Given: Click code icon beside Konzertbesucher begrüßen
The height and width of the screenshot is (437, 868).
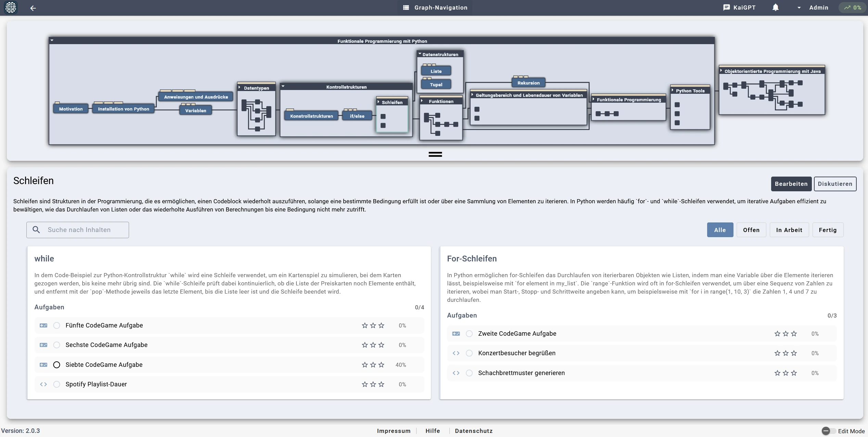Looking at the screenshot, I should (x=456, y=353).
